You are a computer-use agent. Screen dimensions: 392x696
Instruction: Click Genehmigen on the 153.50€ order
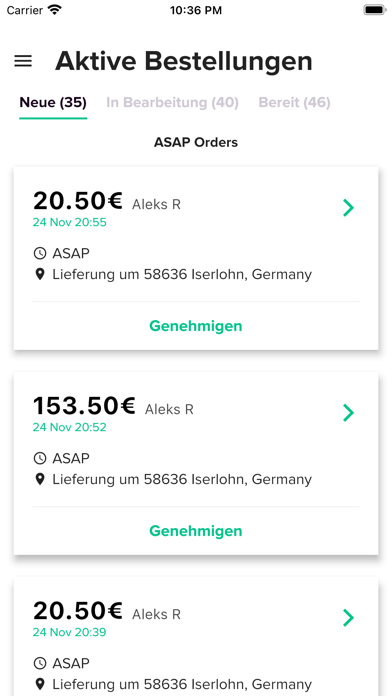point(196,530)
